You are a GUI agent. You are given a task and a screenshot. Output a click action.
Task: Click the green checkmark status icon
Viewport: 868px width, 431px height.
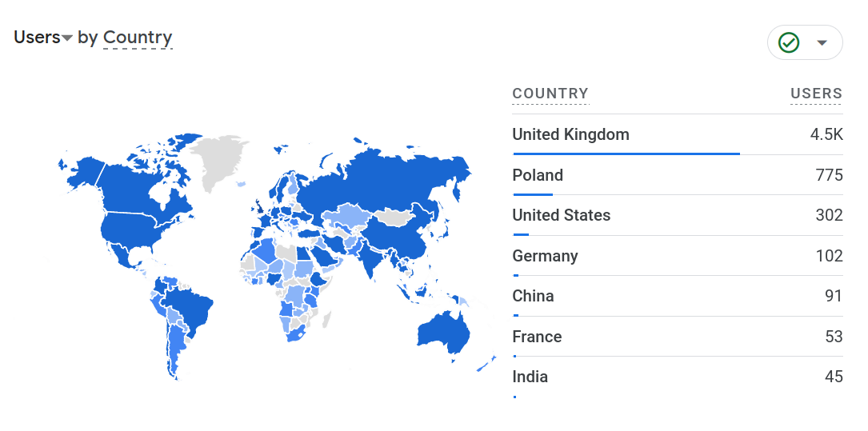[789, 42]
